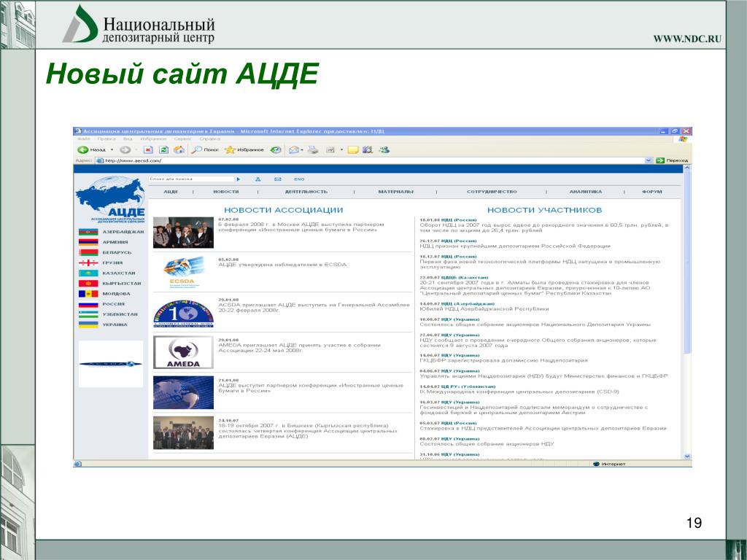The width and height of the screenshot is (747, 560).
Task: Click the Messenger people toolbar icon
Action: click(x=384, y=149)
